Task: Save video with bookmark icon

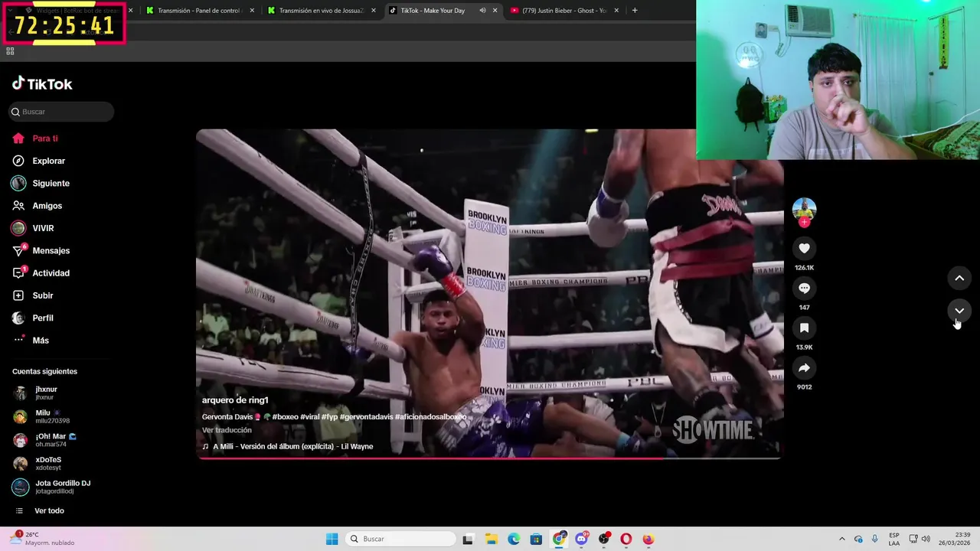Action: [x=804, y=328]
